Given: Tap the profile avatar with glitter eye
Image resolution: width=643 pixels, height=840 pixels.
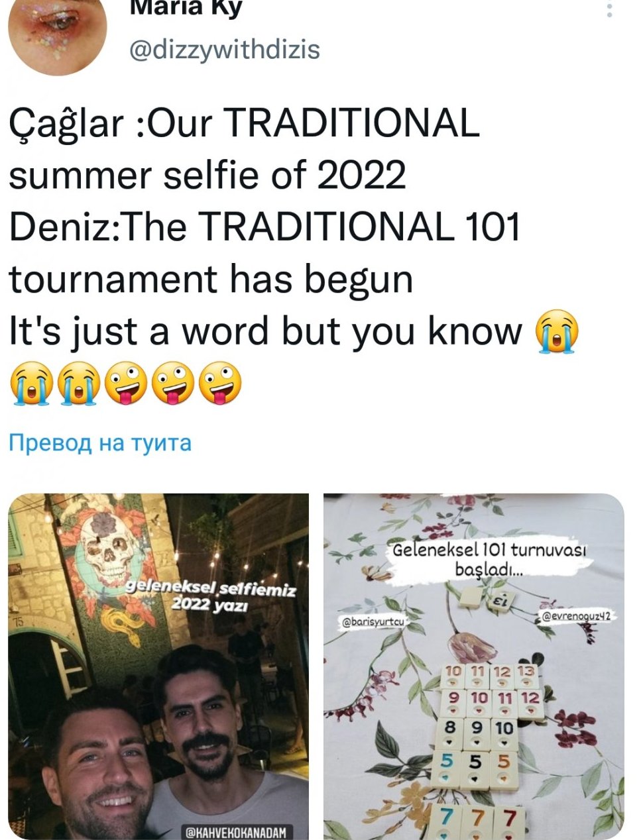Looking at the screenshot, I should tap(57, 33).
